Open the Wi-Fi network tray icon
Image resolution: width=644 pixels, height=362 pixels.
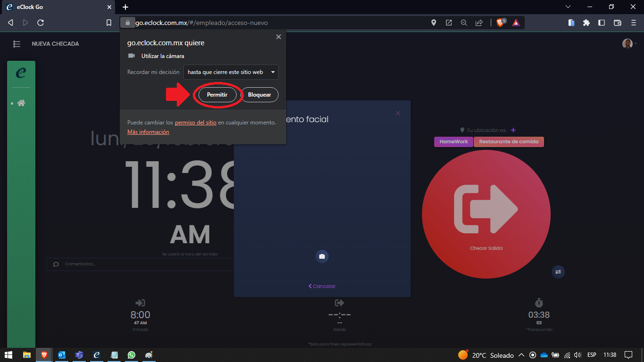(x=567, y=355)
